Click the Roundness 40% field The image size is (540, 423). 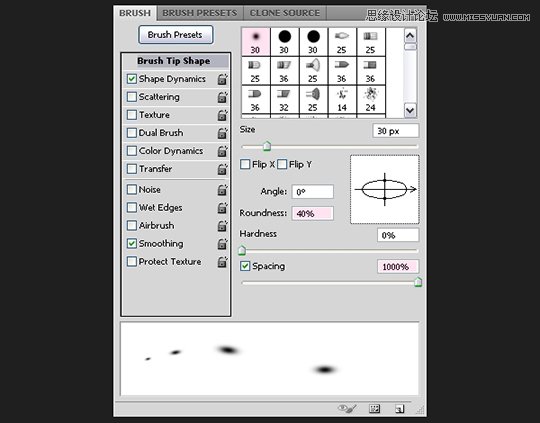click(313, 213)
